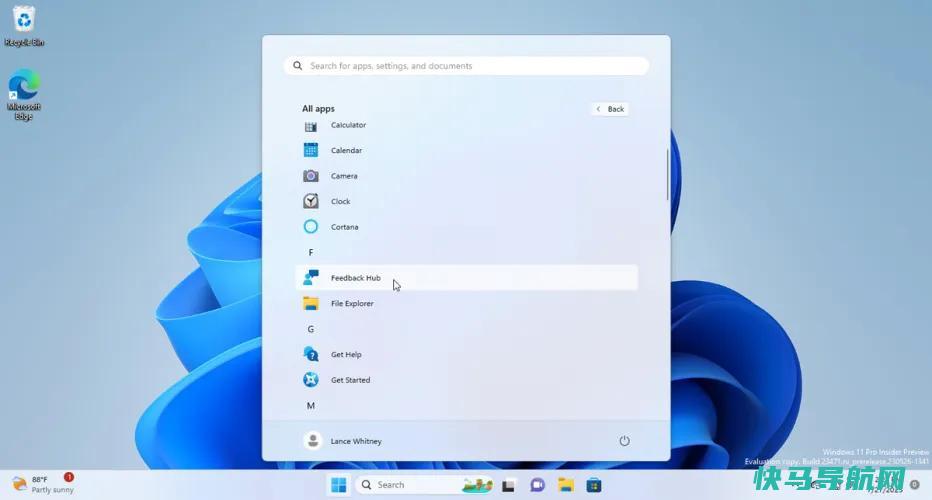Select the Cortana text label
The width and height of the screenshot is (932, 500).
pos(345,227)
